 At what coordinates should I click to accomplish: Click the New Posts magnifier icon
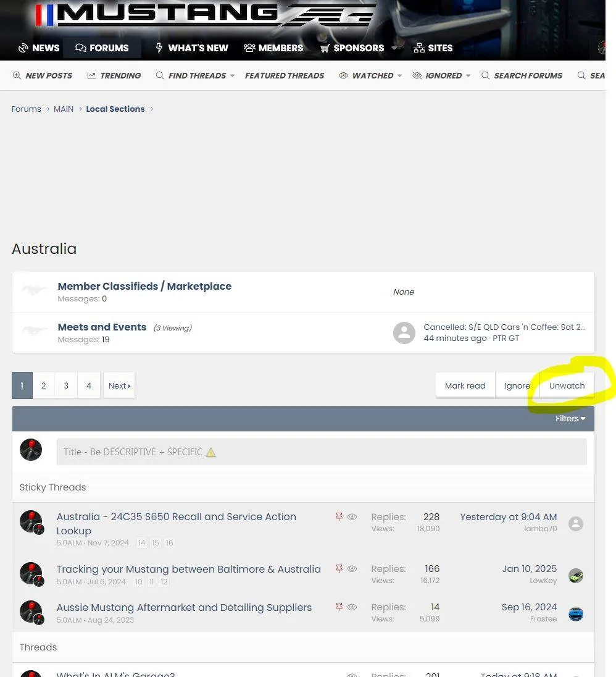pos(17,75)
